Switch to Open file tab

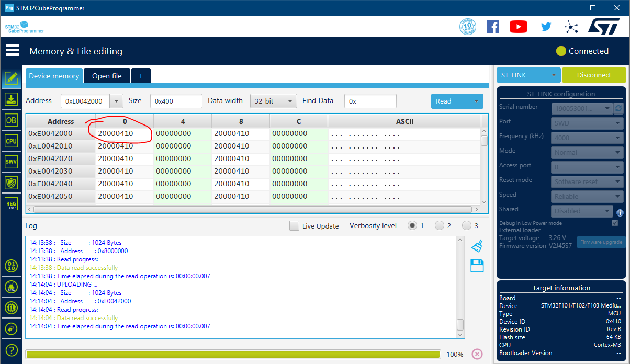tap(107, 76)
